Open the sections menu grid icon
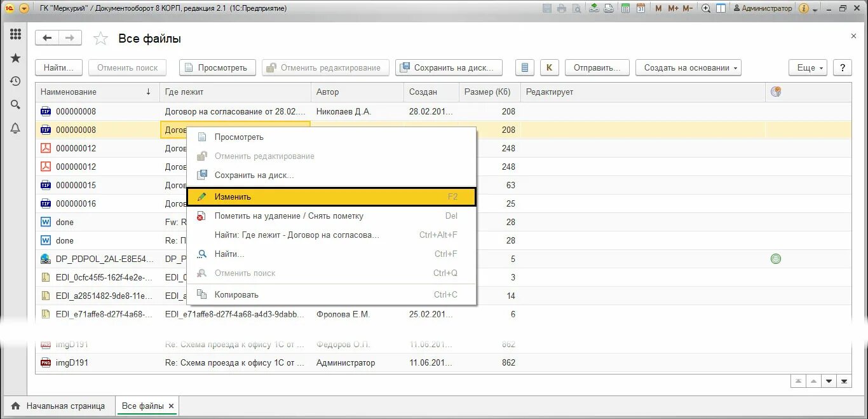This screenshot has height=419, width=868. (x=15, y=34)
